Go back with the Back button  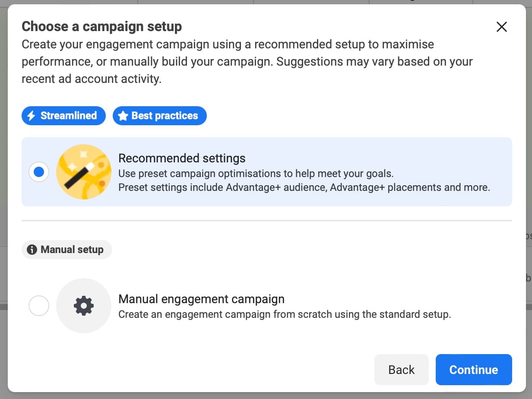(x=402, y=370)
